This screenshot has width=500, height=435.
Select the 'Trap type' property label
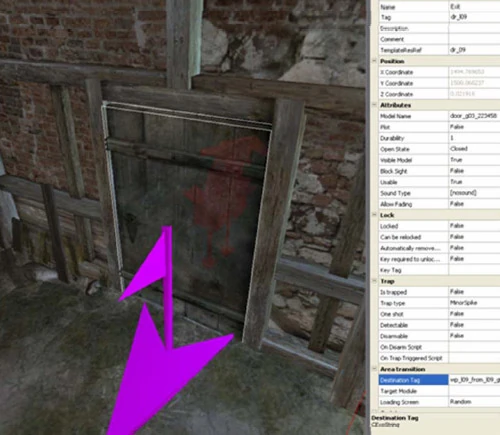coord(392,303)
